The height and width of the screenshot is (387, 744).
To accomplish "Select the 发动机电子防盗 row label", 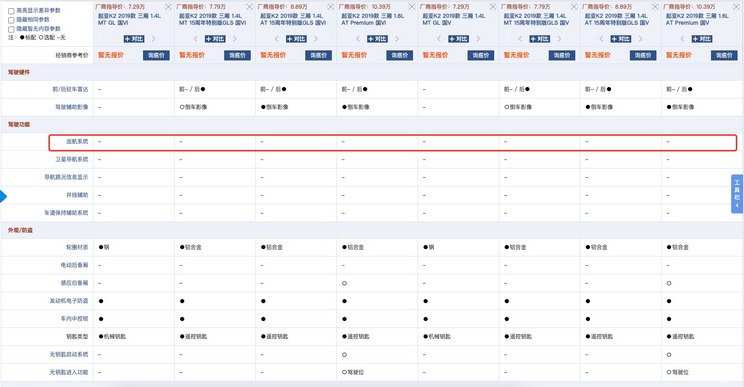I will click(x=69, y=301).
